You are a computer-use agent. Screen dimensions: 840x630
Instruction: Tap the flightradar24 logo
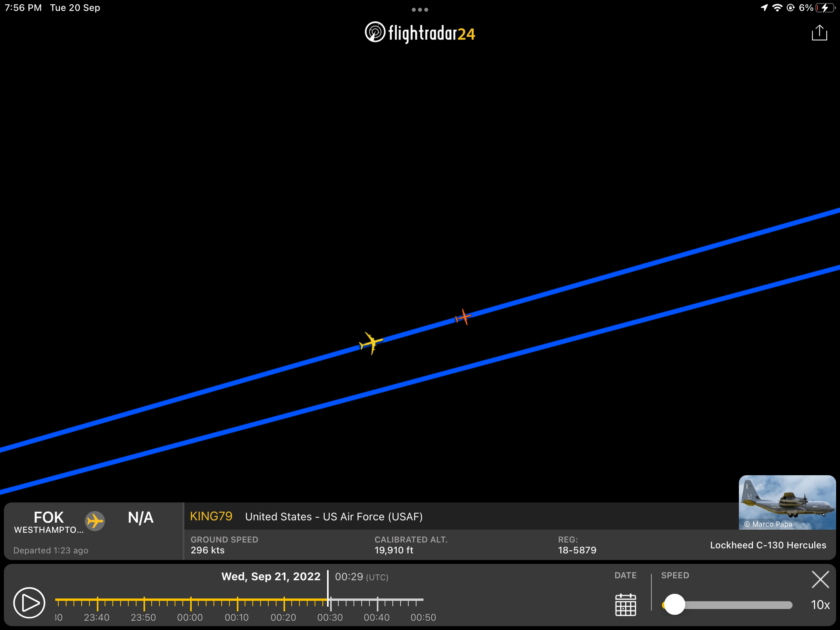(420, 33)
